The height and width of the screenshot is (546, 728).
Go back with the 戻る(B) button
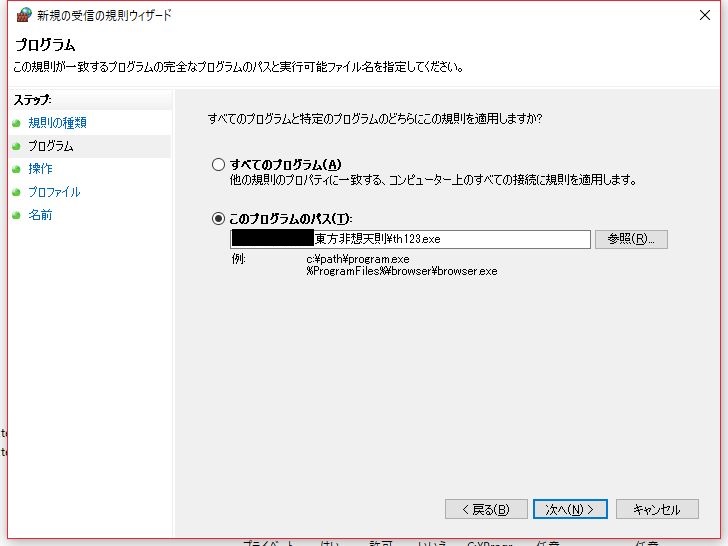486,509
